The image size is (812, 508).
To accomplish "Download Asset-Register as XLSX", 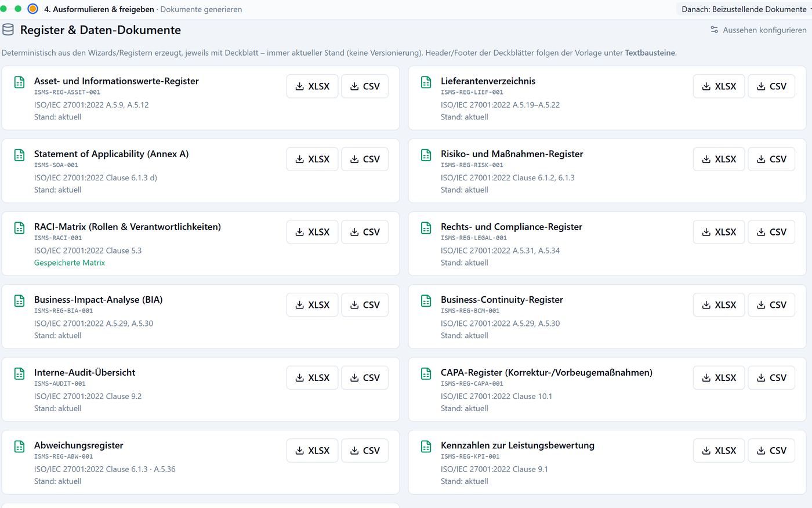I will tap(312, 86).
